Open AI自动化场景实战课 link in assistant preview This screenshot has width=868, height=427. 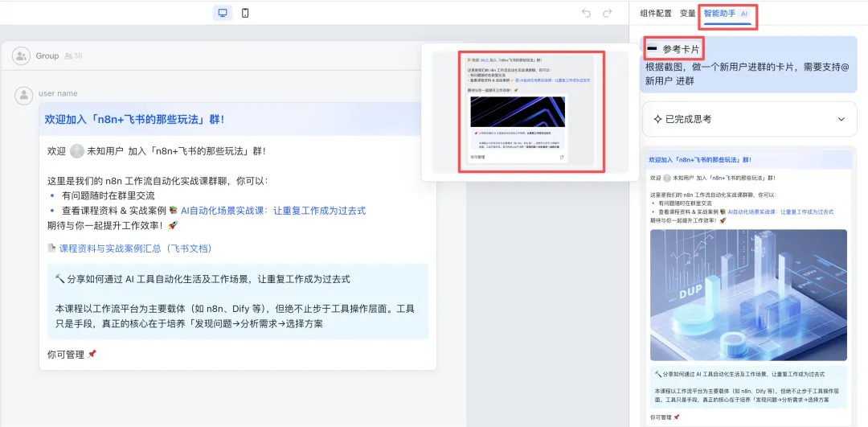point(780,212)
